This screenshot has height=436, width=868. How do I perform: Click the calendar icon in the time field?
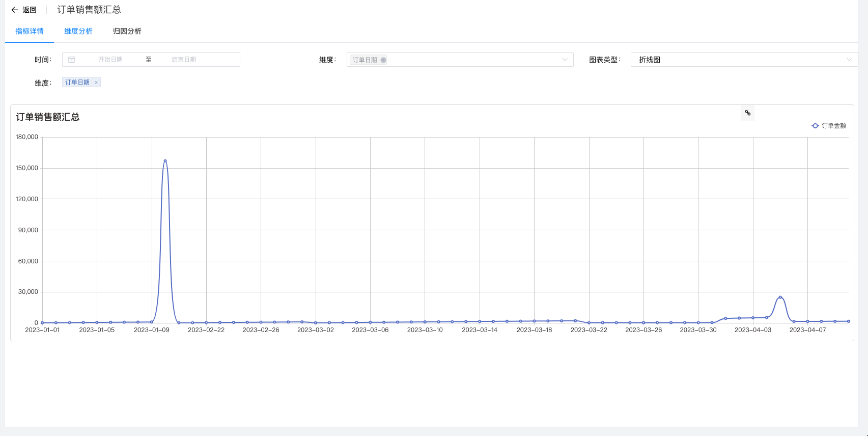coord(72,60)
